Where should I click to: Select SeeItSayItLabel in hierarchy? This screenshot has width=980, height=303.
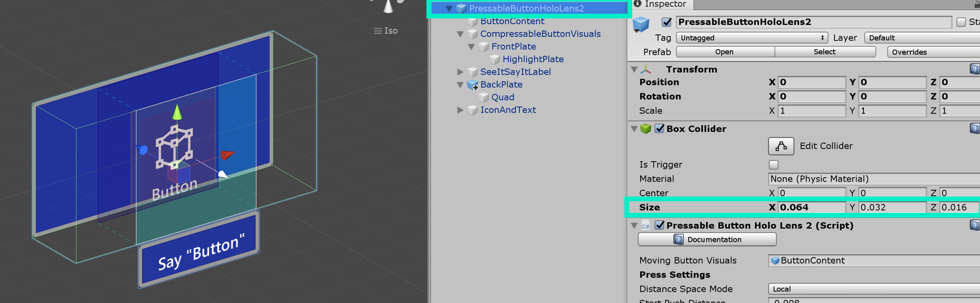coord(516,72)
